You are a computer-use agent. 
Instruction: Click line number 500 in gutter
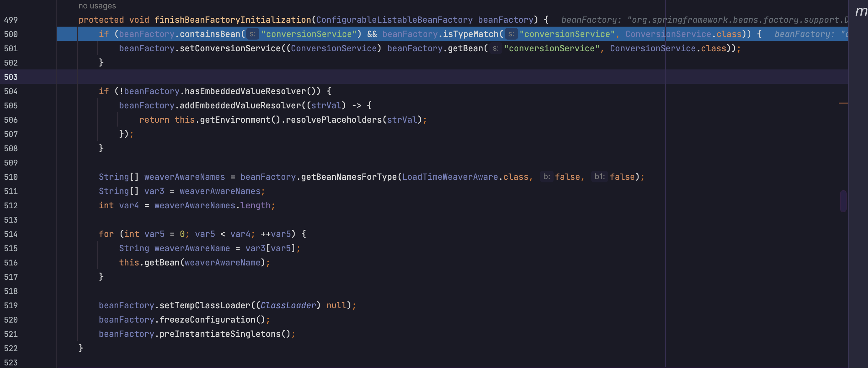[x=11, y=34]
